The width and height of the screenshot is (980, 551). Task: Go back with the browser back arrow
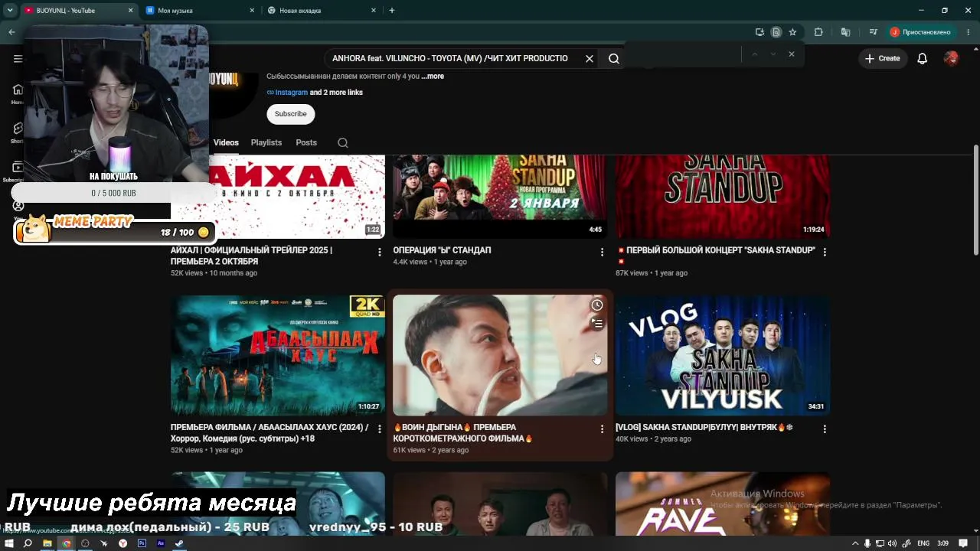tap(11, 32)
